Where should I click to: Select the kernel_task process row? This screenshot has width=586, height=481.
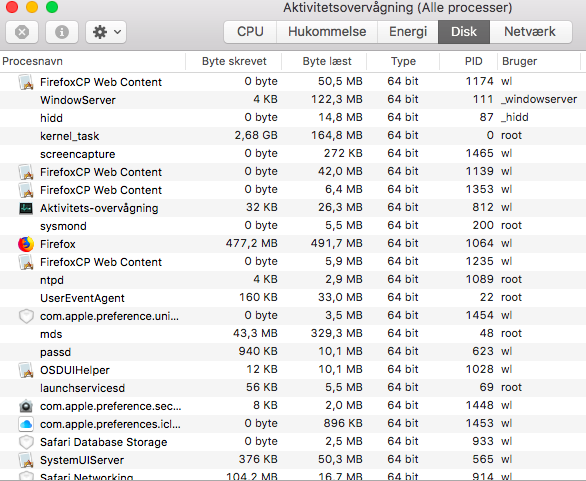click(293, 136)
